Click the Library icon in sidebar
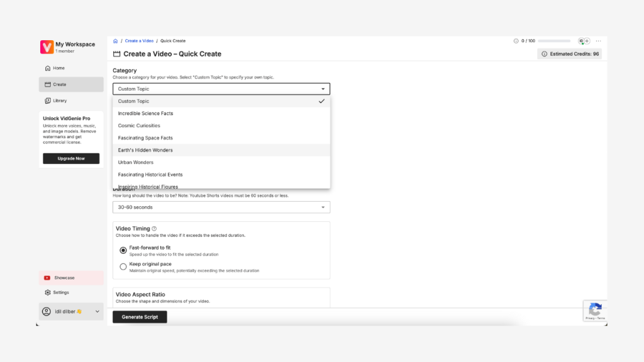The image size is (644, 362). coord(48,101)
